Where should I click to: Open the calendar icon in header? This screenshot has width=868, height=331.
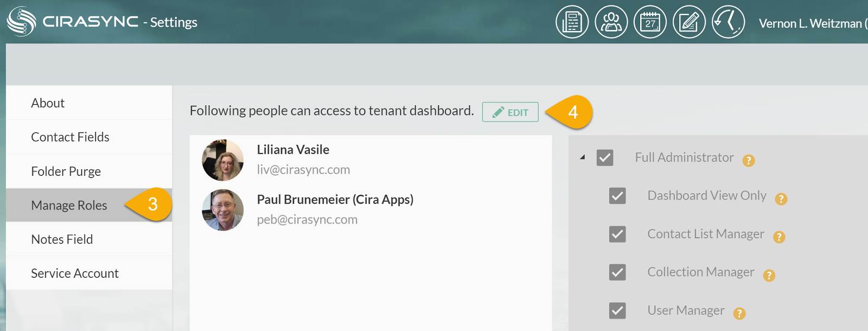tap(650, 22)
